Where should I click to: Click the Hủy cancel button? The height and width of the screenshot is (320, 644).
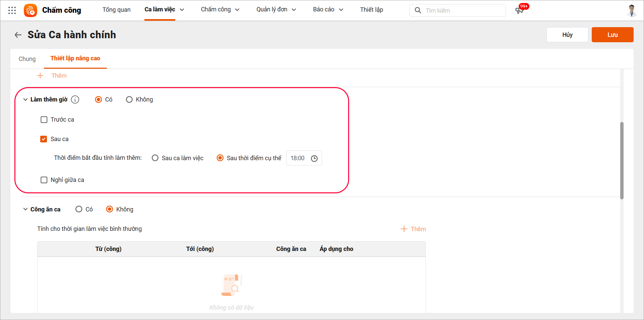tap(567, 35)
